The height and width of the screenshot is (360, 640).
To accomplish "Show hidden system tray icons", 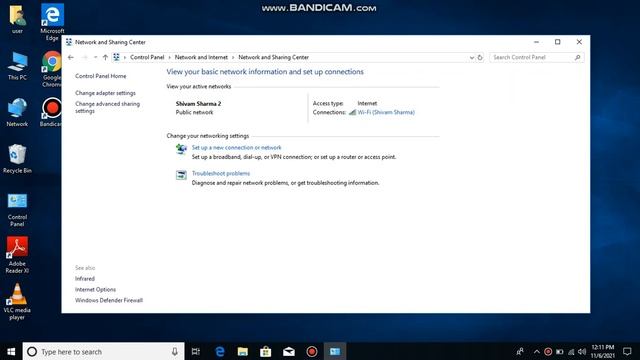I will [x=537, y=352].
